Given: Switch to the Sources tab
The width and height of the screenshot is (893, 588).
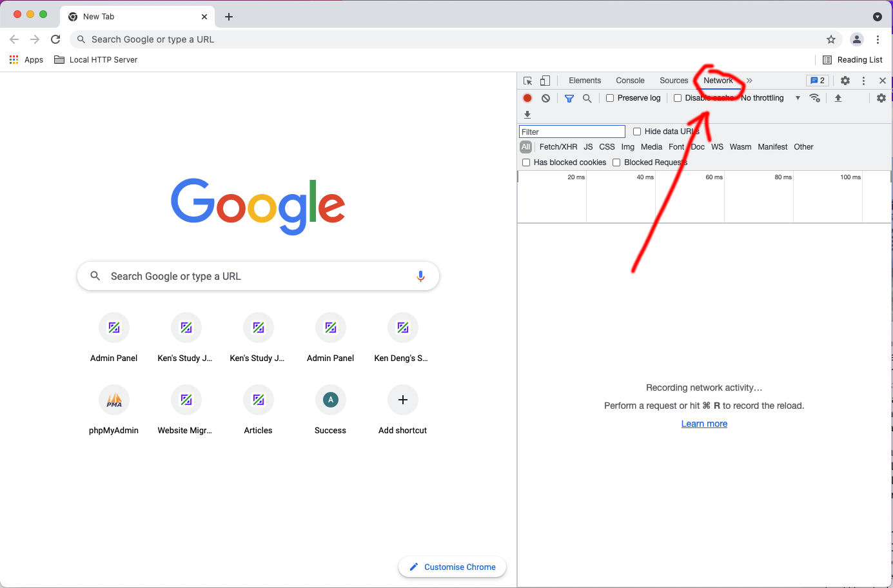Looking at the screenshot, I should point(674,81).
